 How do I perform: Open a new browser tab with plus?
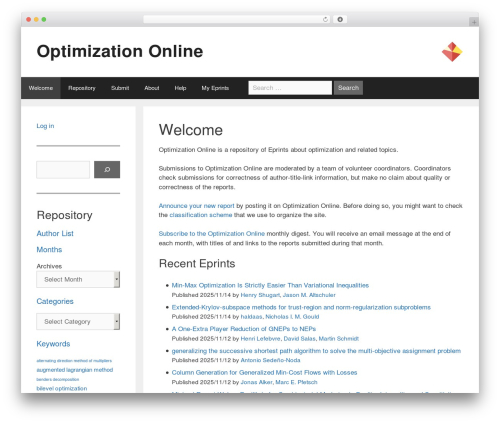coord(474,22)
